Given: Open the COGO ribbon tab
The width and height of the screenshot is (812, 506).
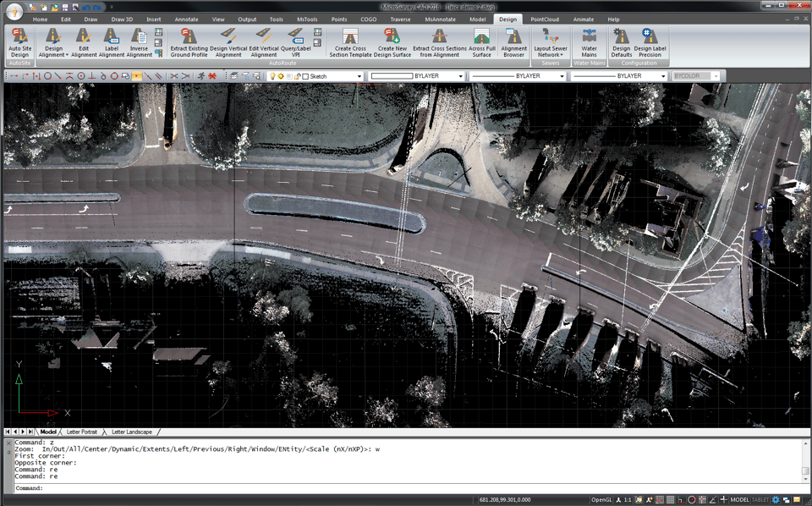Looking at the screenshot, I should (x=368, y=19).
